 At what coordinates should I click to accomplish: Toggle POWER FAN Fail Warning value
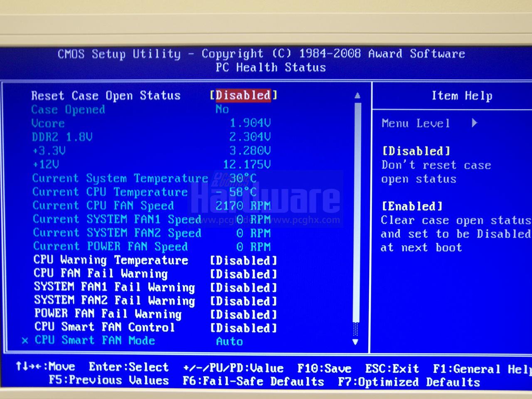[x=244, y=315]
